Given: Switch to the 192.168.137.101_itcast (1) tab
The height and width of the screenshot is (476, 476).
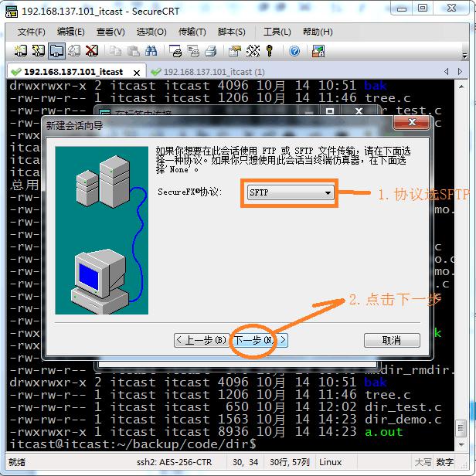Looking at the screenshot, I should click(213, 72).
